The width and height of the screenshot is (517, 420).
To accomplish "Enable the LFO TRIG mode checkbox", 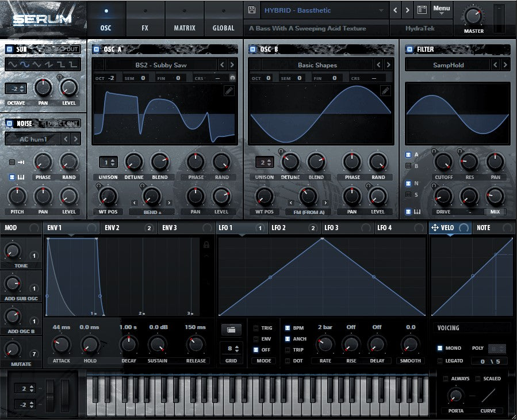I will point(256,328).
